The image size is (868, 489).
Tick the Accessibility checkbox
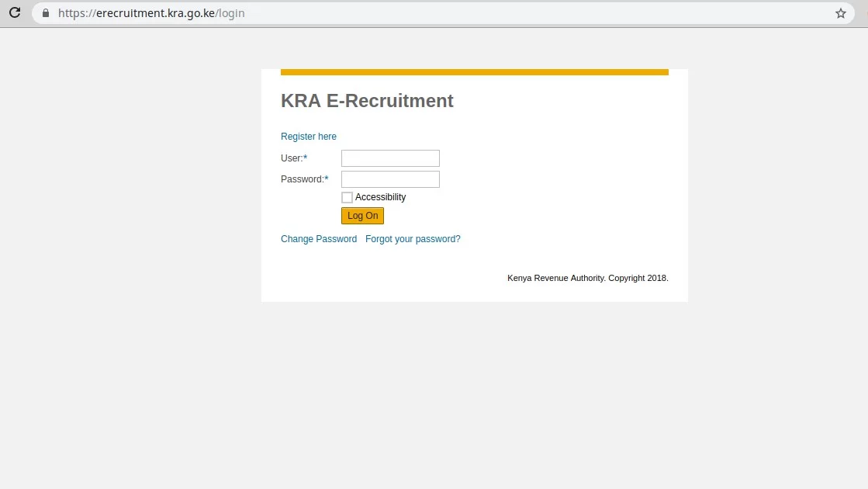click(347, 197)
